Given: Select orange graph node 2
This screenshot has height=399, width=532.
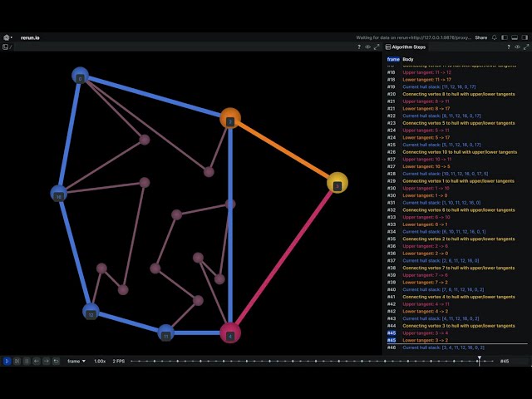Looking at the screenshot, I should [230, 118].
